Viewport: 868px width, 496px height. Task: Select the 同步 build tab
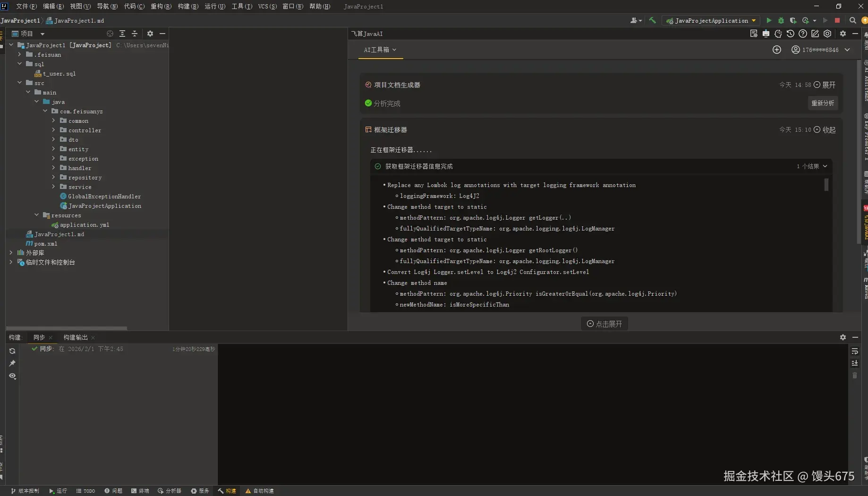(x=39, y=337)
